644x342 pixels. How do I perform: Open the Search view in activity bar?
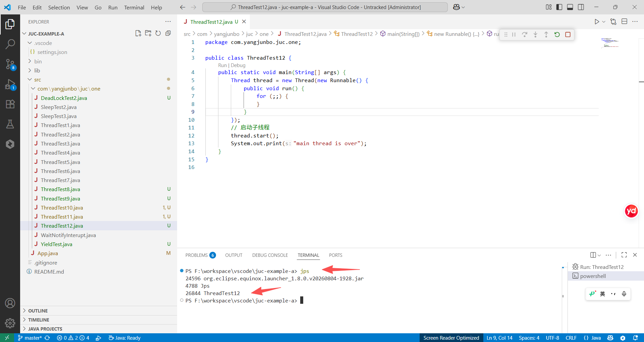[x=10, y=44]
